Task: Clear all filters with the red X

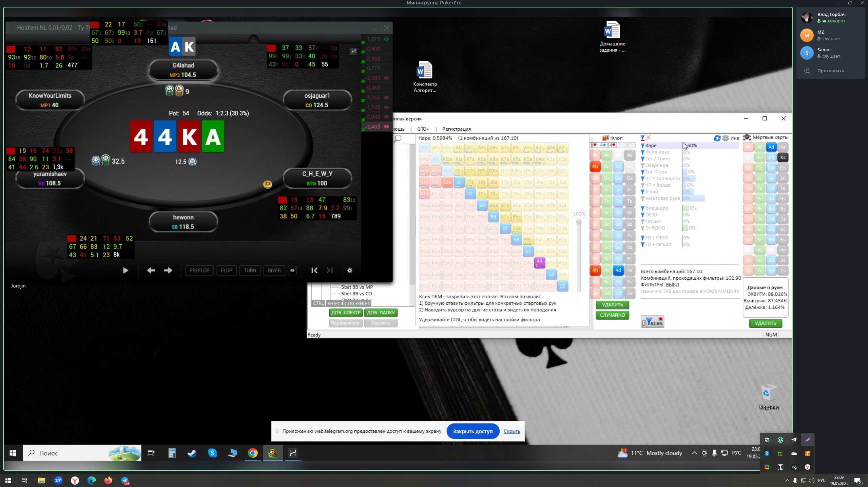Action: click(649, 137)
